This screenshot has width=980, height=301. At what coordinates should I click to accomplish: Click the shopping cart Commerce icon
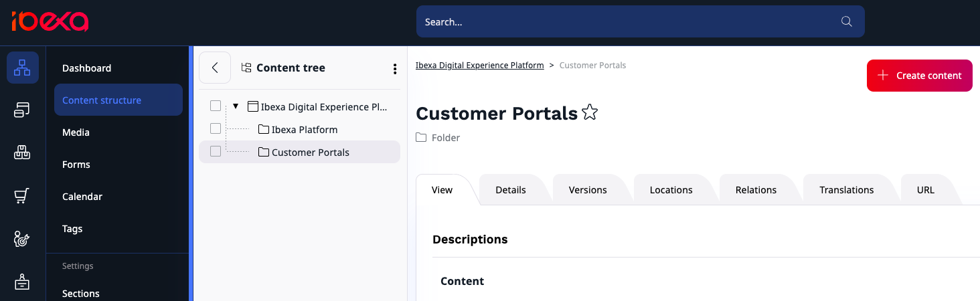coord(23,196)
